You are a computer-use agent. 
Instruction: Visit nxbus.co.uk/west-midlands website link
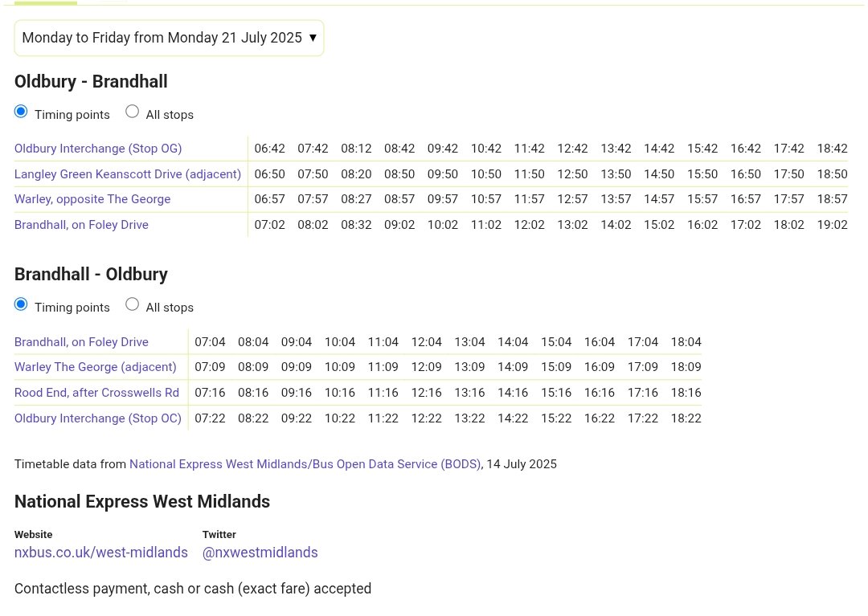[101, 553]
